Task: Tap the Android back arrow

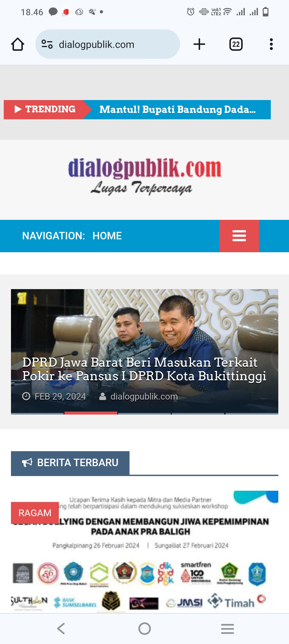Action: (61, 628)
